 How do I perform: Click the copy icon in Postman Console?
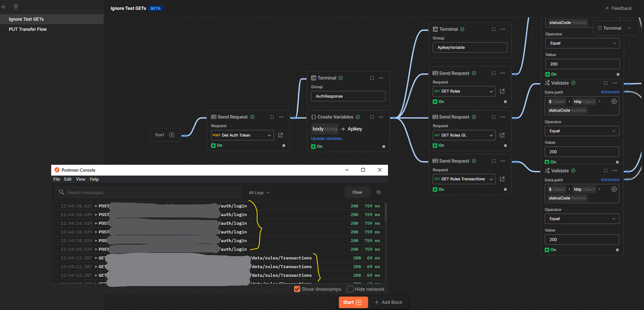coord(378,192)
